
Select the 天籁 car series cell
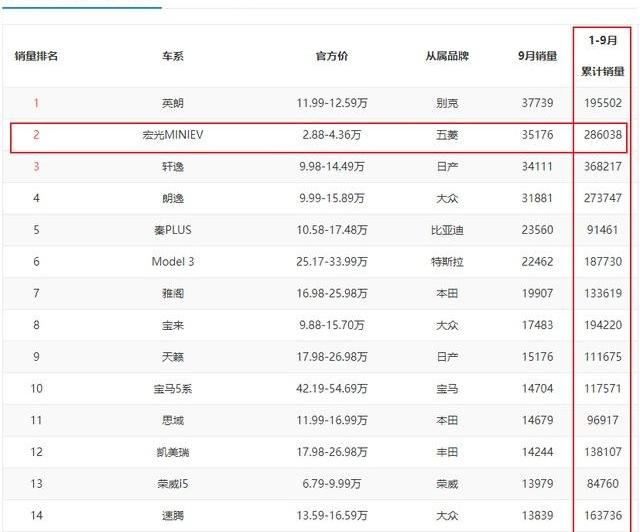[173, 357]
